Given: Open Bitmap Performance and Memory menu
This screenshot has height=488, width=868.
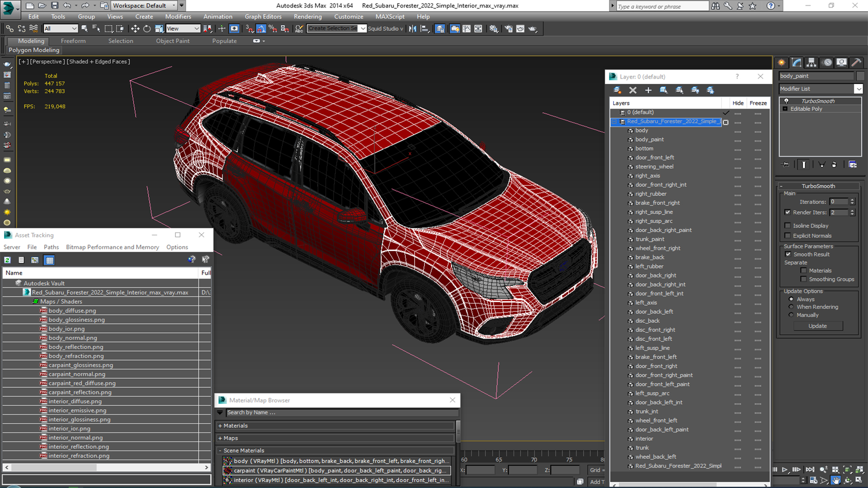Looking at the screenshot, I should [113, 247].
